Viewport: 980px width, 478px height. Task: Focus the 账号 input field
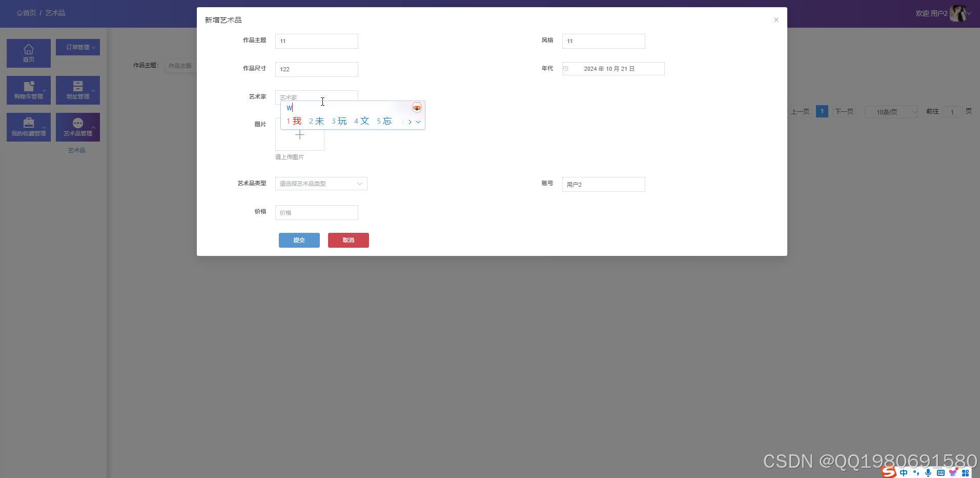click(604, 185)
